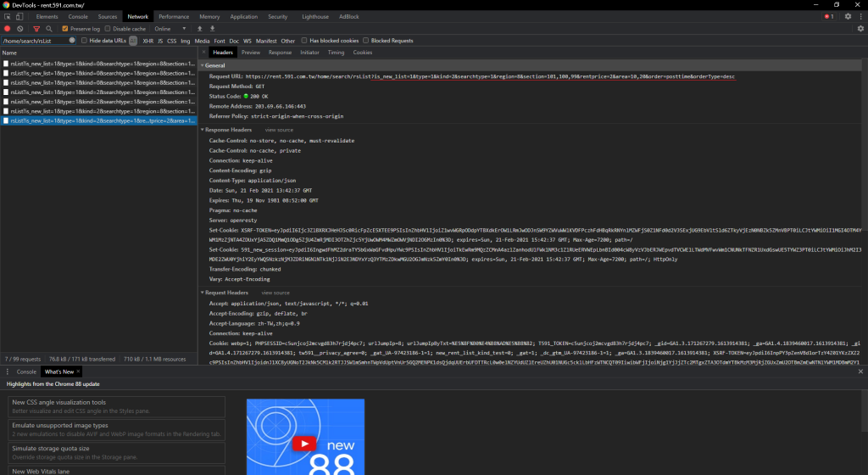Stop recording network log (red dot)
This screenshot has height=475, width=868.
coord(7,29)
